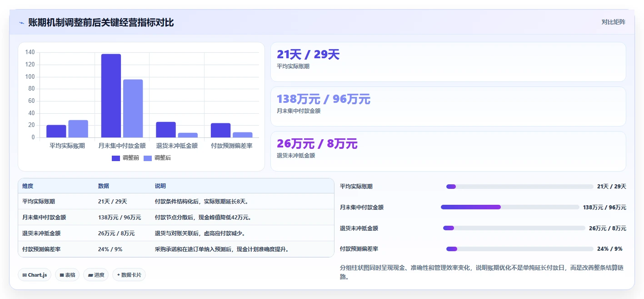Click the title 账期机制调整前后关键经营指标对比
The width and height of the screenshot is (644, 299).
[101, 22]
